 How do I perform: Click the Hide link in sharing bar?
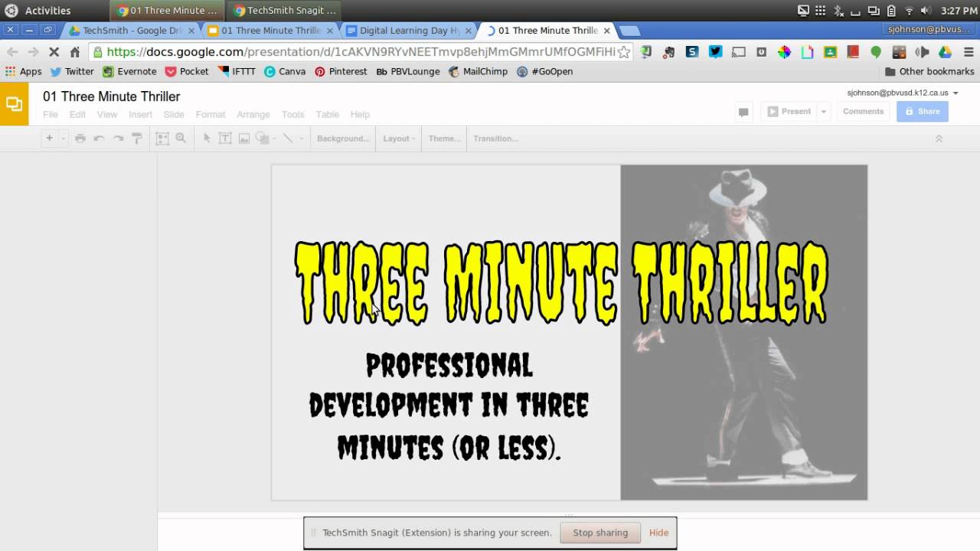tap(658, 533)
